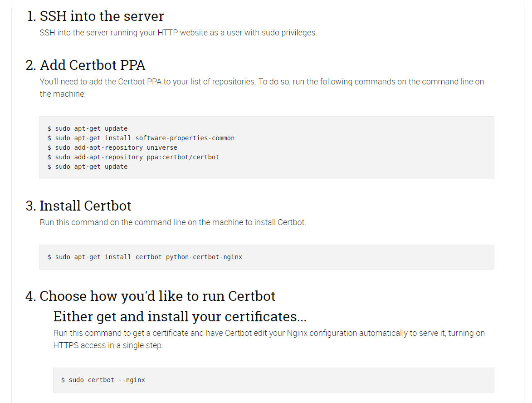Select the "Add Certbot PPA" heading

point(93,65)
